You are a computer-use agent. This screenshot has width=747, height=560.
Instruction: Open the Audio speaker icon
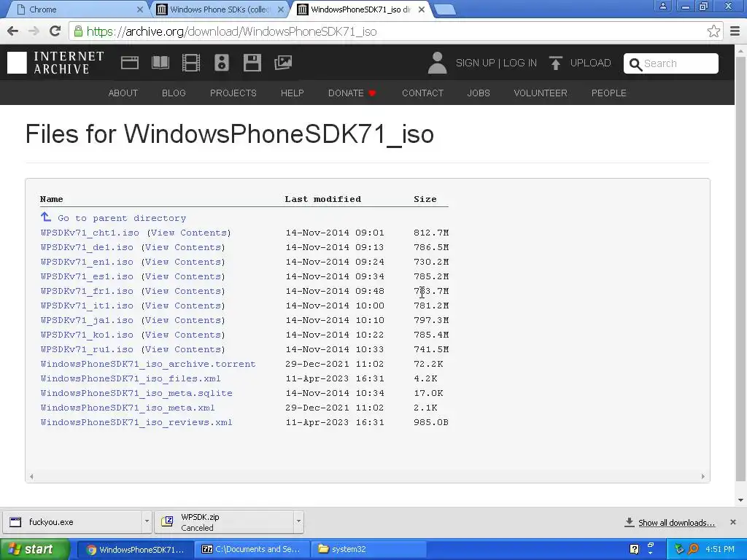coord(222,63)
